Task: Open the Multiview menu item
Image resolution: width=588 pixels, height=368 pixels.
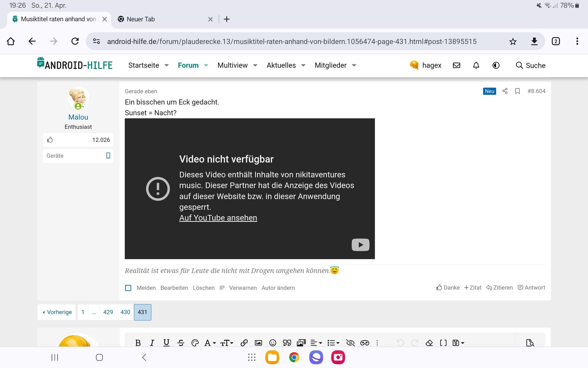Action: [x=232, y=65]
